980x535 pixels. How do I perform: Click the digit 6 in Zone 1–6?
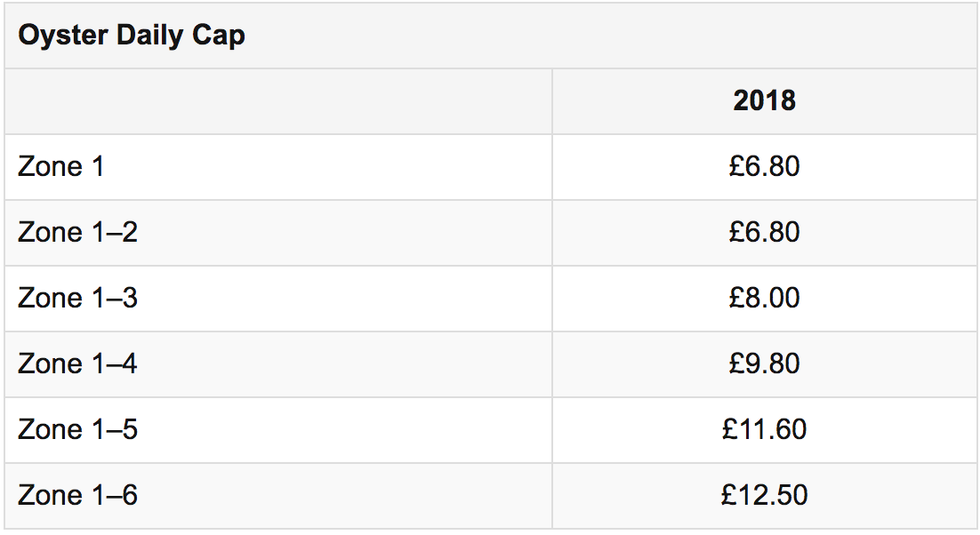[x=129, y=496]
